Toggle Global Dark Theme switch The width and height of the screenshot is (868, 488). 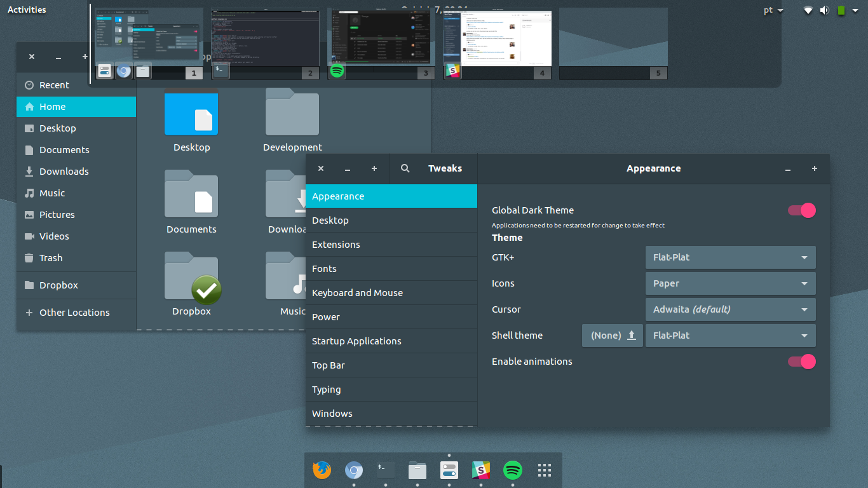[802, 210]
